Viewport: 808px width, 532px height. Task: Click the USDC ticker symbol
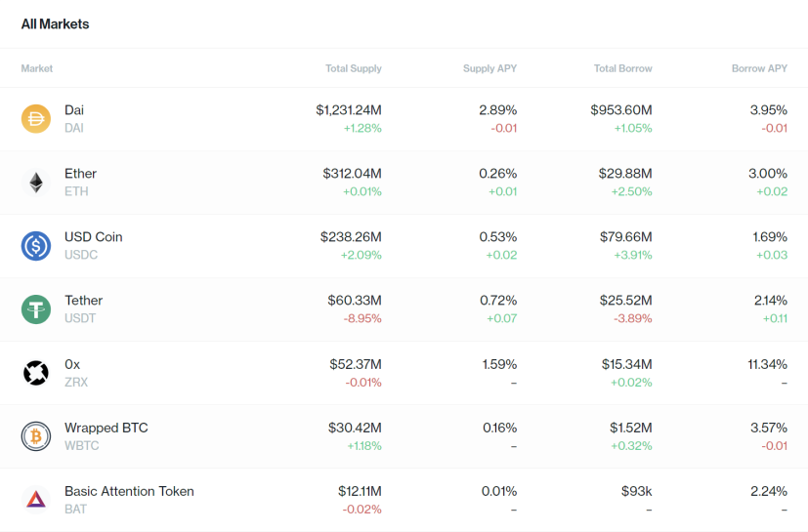click(81, 255)
